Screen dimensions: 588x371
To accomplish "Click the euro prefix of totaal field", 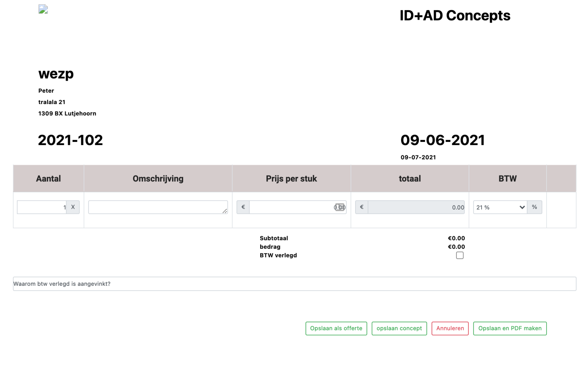I will click(x=362, y=207).
